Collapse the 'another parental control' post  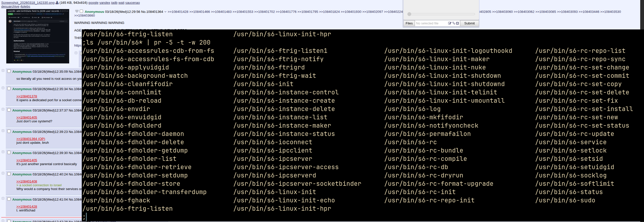(x=3, y=152)
